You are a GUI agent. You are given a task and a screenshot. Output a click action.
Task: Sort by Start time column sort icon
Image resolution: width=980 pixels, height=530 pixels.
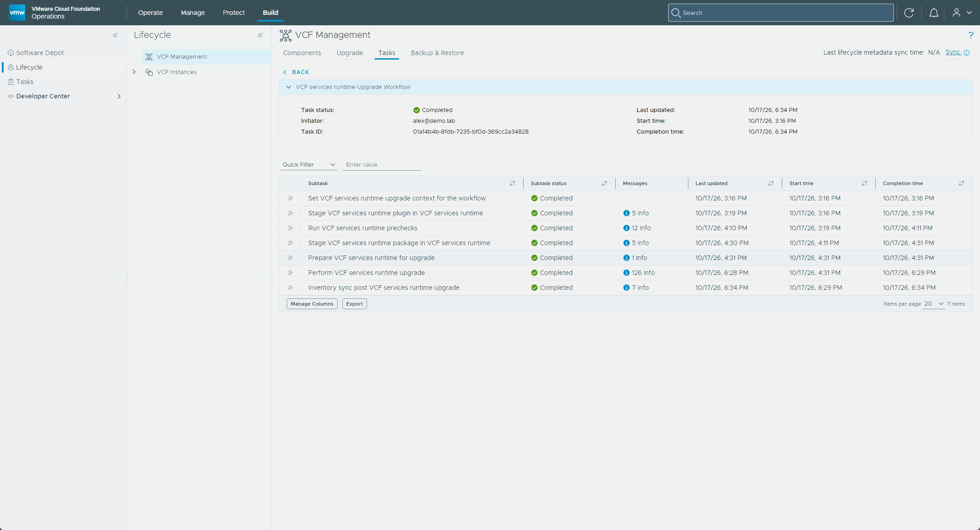[x=864, y=183]
